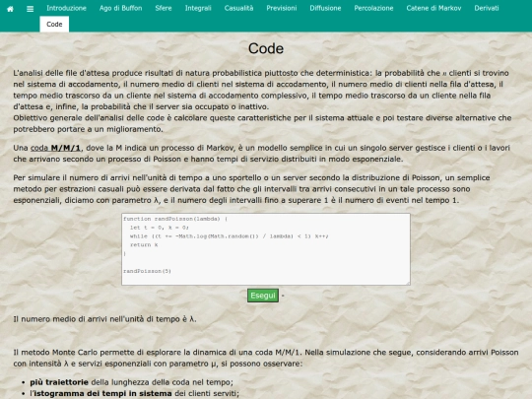532x399 pixels.
Task: Click the 'return k' code line
Action: (144, 245)
